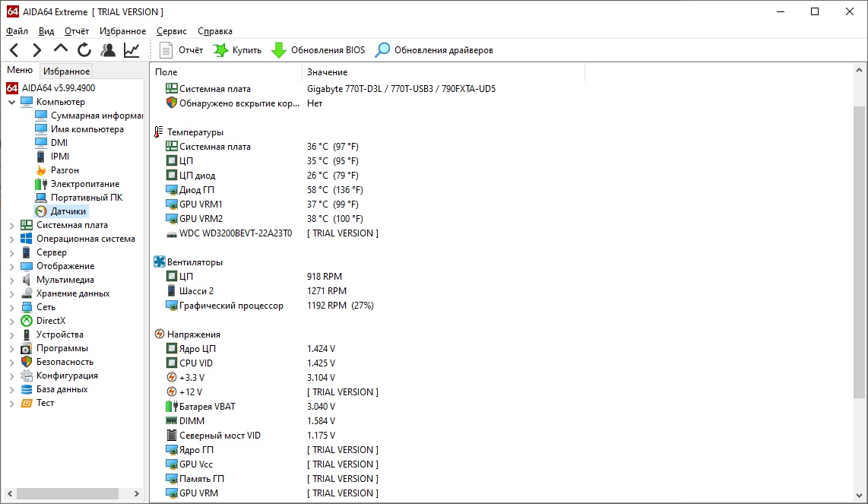Click the Отчёт toolbar button
Viewport: 868px width, 504px height.
click(x=182, y=50)
